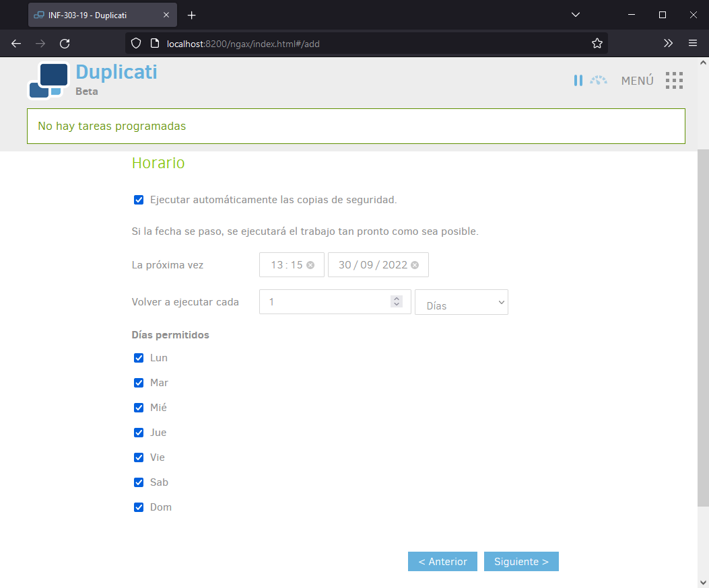Click the Duplicati logo icon
Image resolution: width=709 pixels, height=588 pixels.
pyautogui.click(x=48, y=81)
